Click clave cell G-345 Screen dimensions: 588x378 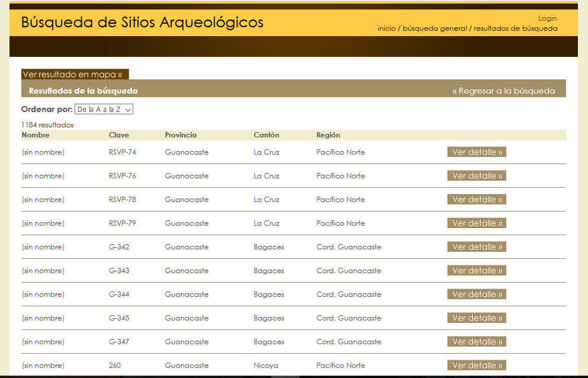[119, 318]
